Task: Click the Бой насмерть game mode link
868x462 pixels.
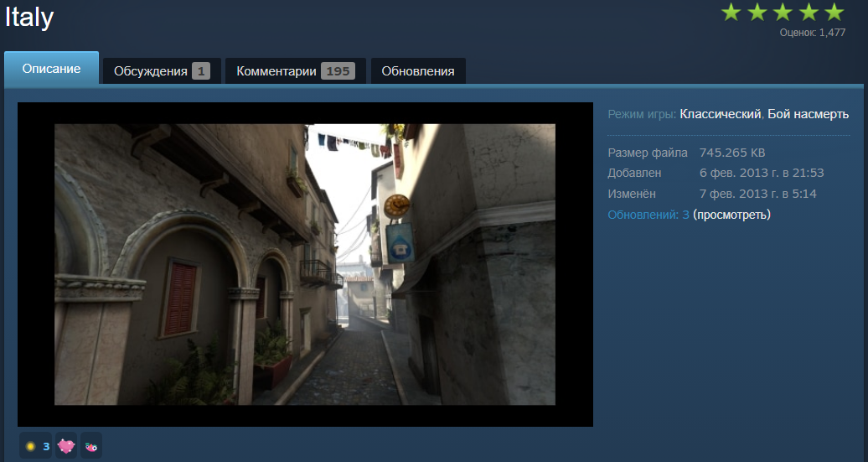Action: [808, 114]
